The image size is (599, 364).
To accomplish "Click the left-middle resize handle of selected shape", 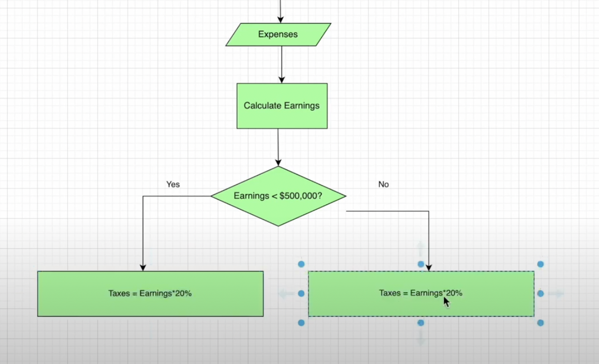I will 301,293.
